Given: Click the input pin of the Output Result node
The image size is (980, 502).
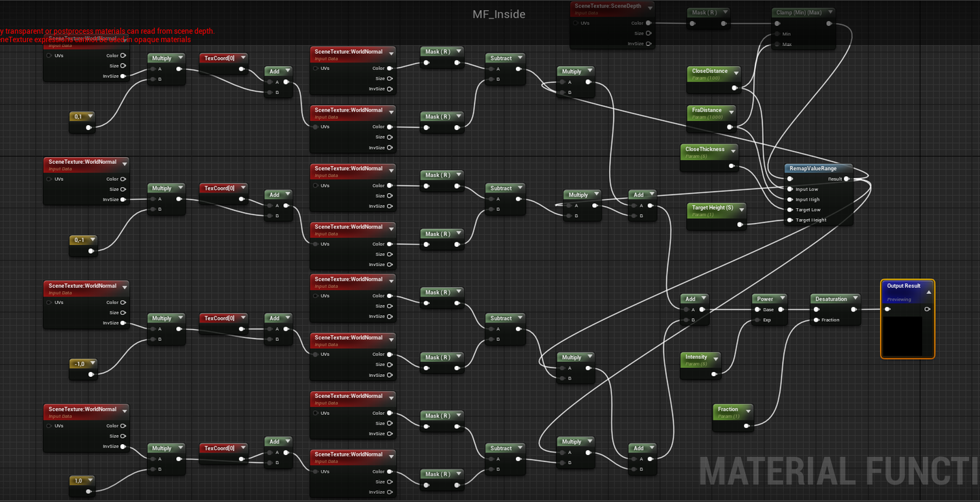Looking at the screenshot, I should click(886, 309).
